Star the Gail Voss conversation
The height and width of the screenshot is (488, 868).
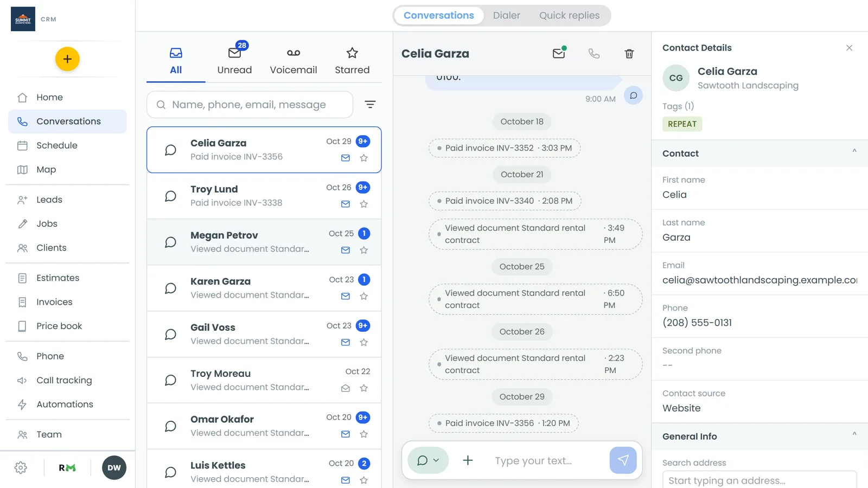coord(364,342)
